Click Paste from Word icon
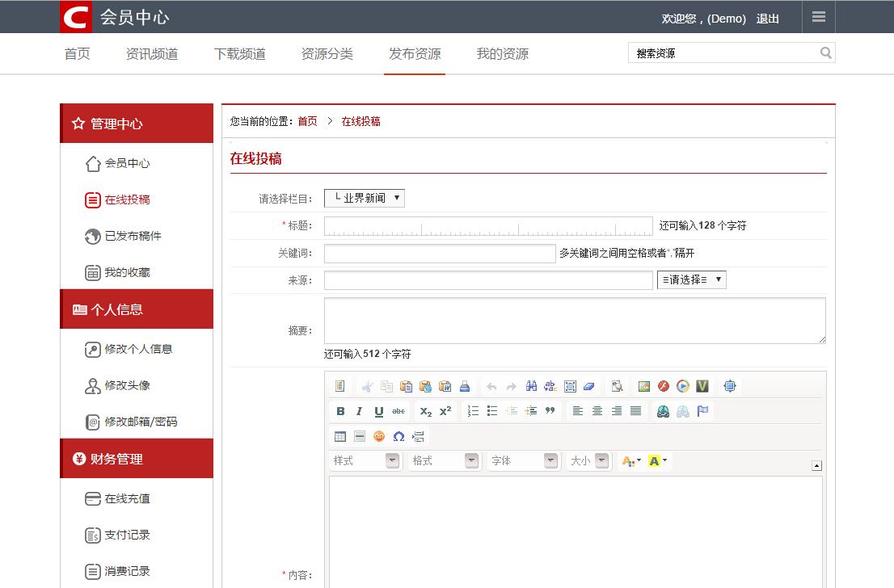This screenshot has height=588, width=894. click(445, 386)
